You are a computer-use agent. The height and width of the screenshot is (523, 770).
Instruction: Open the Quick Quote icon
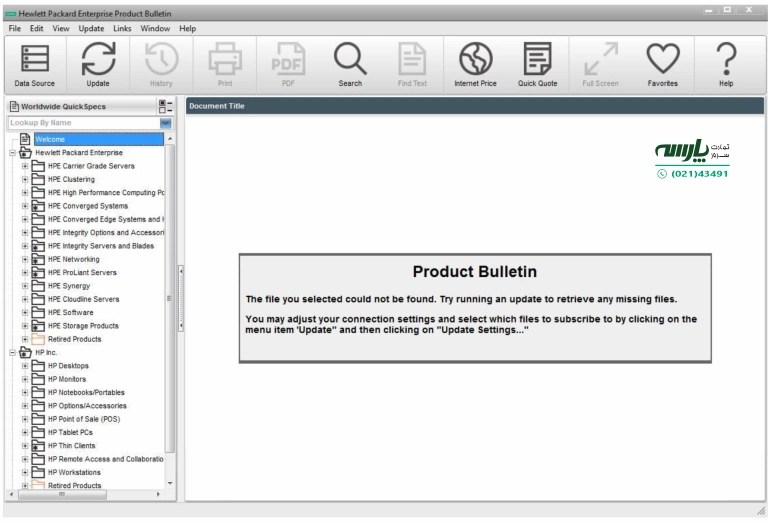tap(537, 59)
